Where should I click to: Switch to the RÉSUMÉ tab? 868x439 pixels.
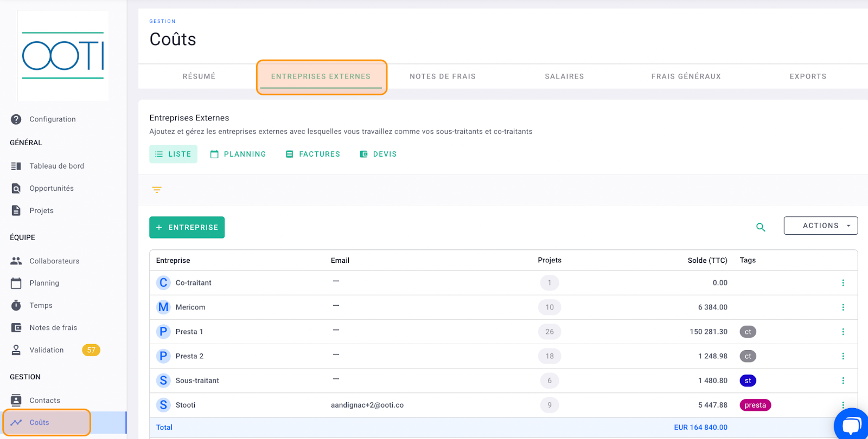tap(199, 76)
